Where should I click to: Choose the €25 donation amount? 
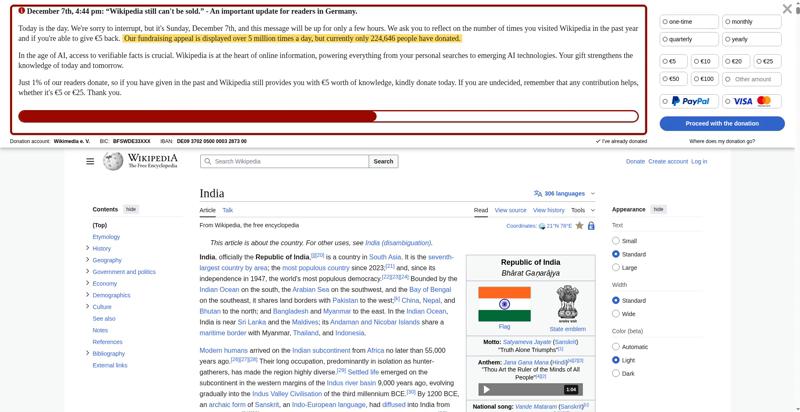[767, 61]
